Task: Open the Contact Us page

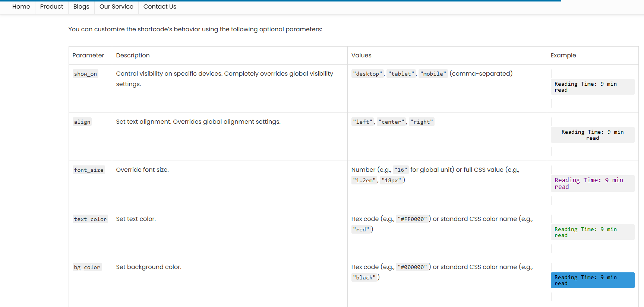Action: pos(160,7)
